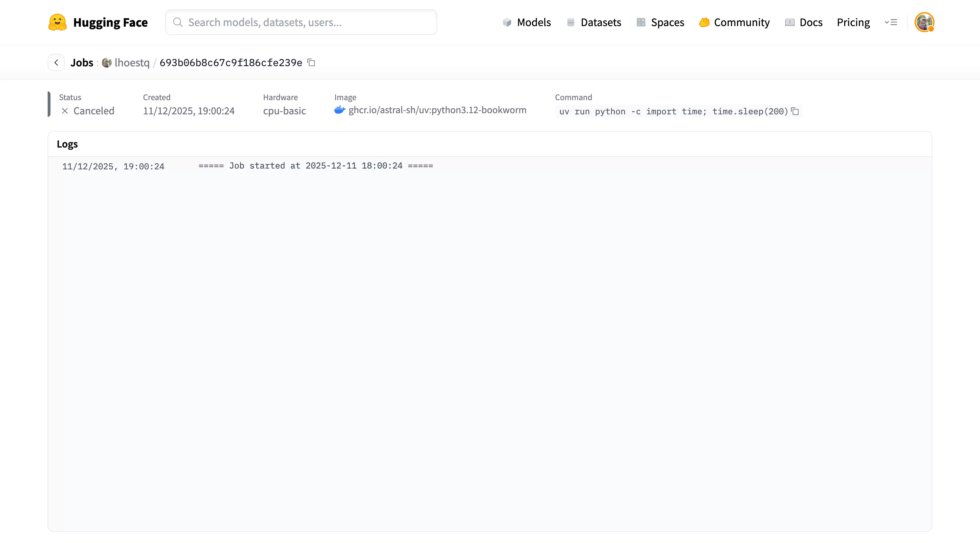
Task: Click the uv run python command text
Action: tap(673, 111)
